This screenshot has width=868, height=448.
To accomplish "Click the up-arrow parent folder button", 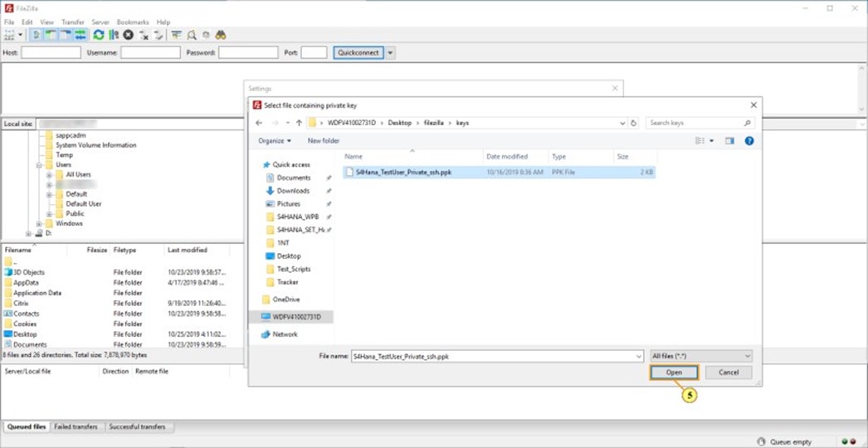I will [299, 123].
